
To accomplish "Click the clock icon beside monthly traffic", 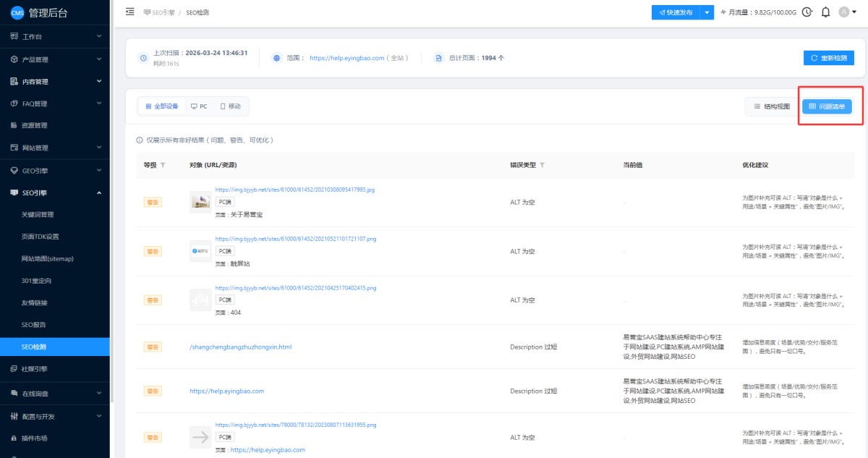I will (x=807, y=12).
